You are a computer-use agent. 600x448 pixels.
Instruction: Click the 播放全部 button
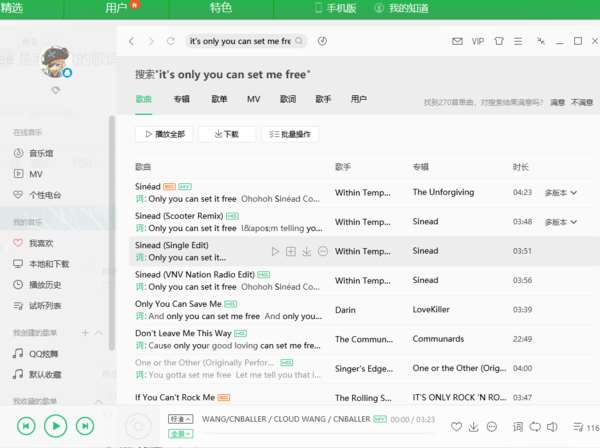164,134
